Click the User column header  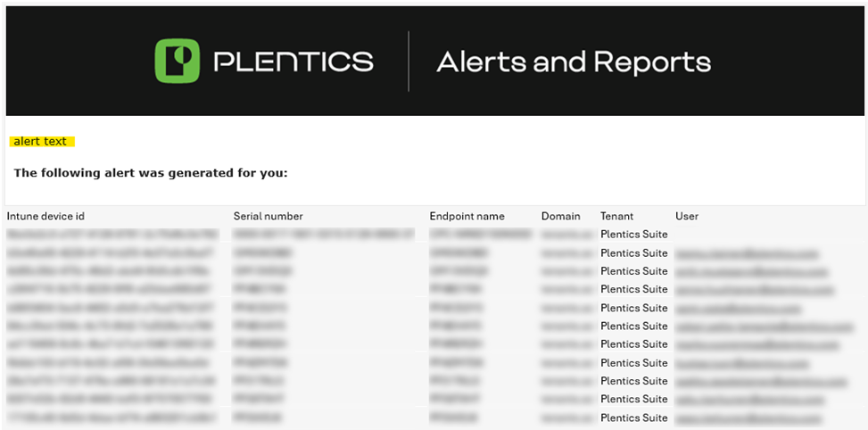(687, 216)
